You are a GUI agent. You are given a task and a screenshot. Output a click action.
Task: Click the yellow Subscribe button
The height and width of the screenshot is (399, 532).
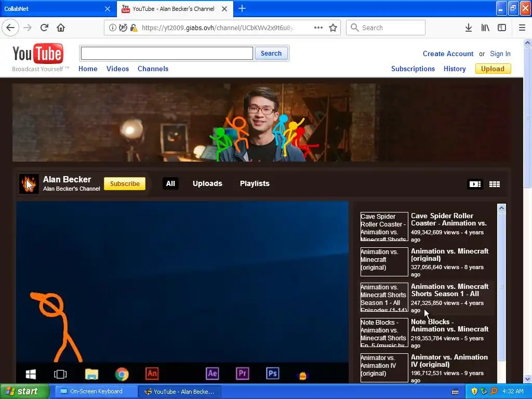click(x=125, y=183)
